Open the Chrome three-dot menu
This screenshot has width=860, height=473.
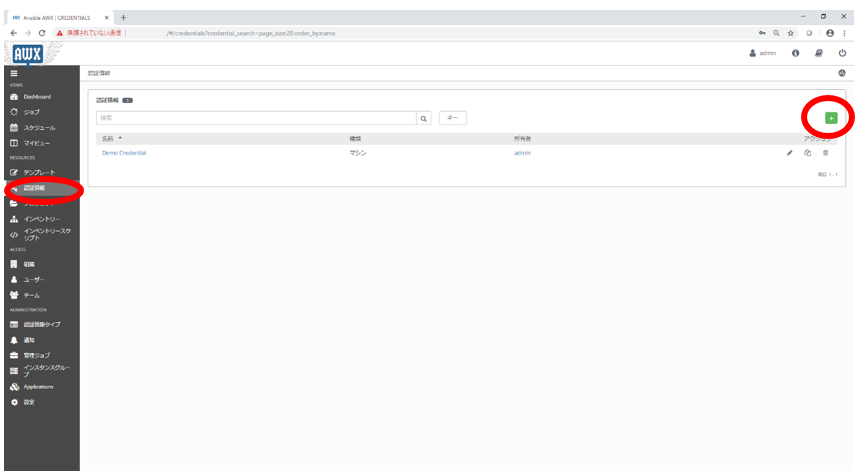(847, 33)
